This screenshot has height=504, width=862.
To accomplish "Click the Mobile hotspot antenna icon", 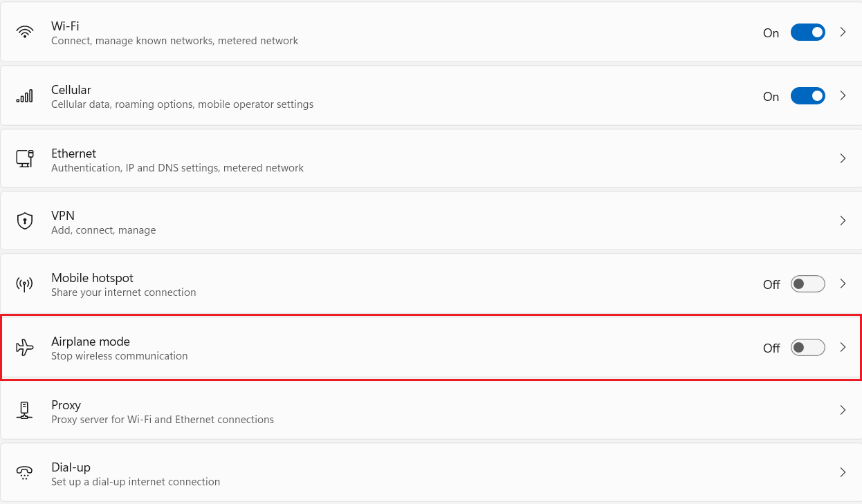I will coord(25,284).
